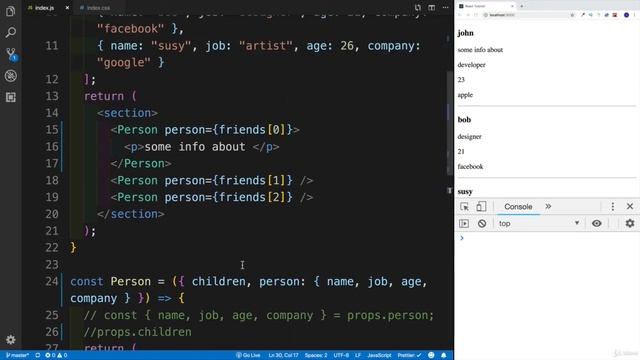Click the console prompt input
Viewport: 640px width, 360px height.
click(x=549, y=238)
